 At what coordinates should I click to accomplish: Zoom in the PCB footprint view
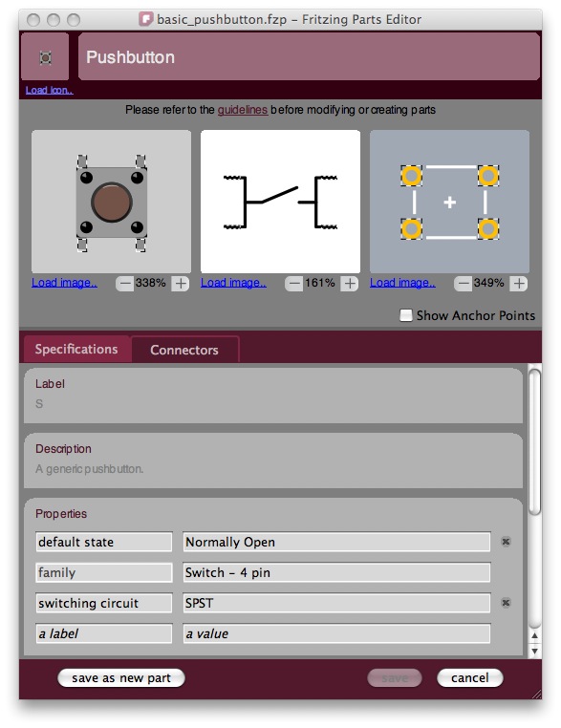519,283
